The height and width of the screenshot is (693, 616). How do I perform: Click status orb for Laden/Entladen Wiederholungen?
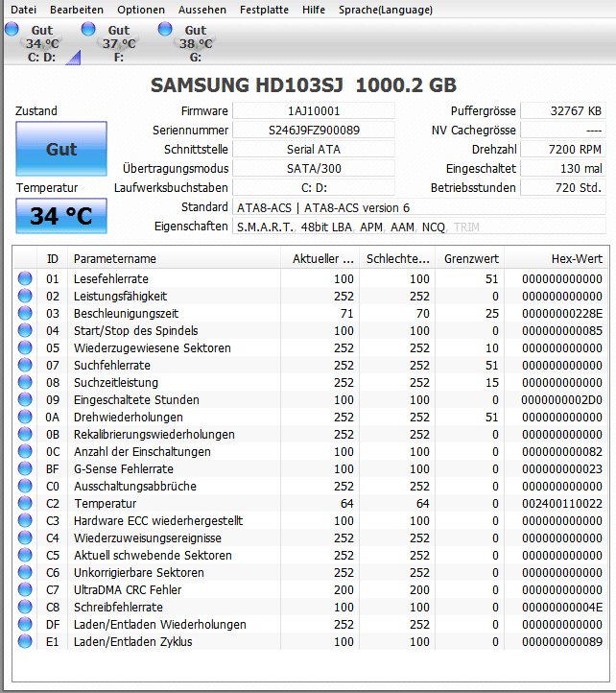(25, 624)
